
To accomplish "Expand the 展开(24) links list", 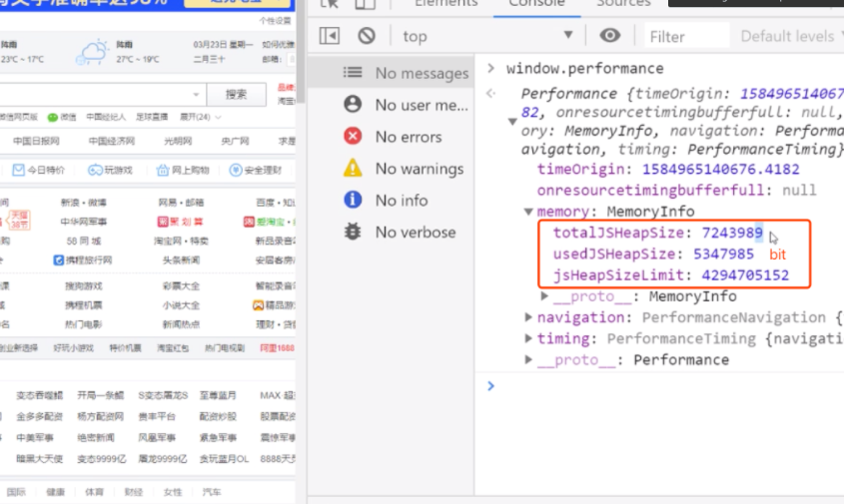I will 200,117.
